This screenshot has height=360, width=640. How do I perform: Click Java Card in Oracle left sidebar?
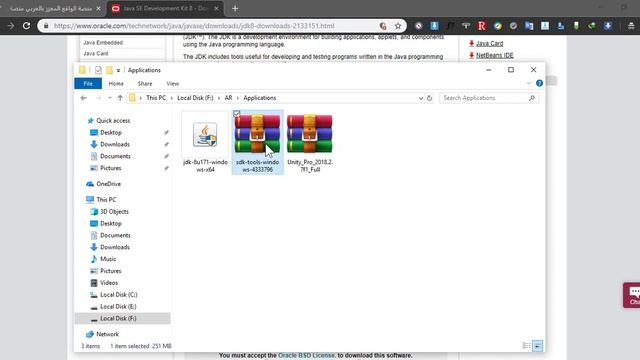pos(96,53)
